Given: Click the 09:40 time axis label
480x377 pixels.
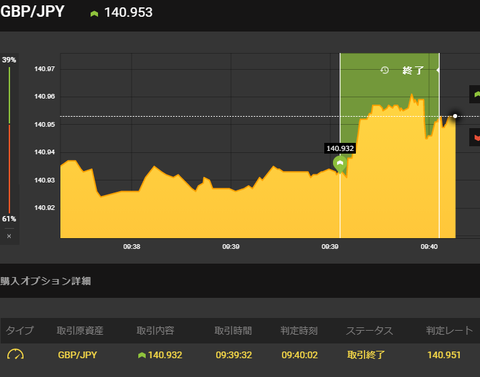Looking at the screenshot, I should click(429, 247).
